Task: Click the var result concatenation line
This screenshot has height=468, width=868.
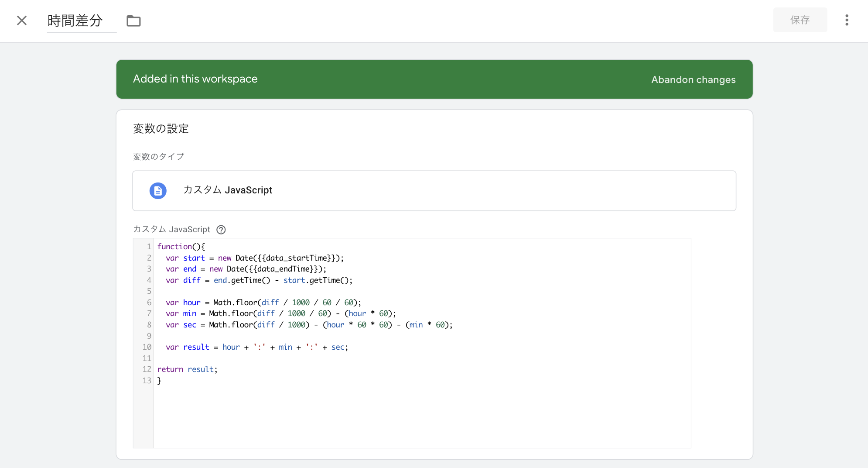Action: pyautogui.click(x=256, y=347)
